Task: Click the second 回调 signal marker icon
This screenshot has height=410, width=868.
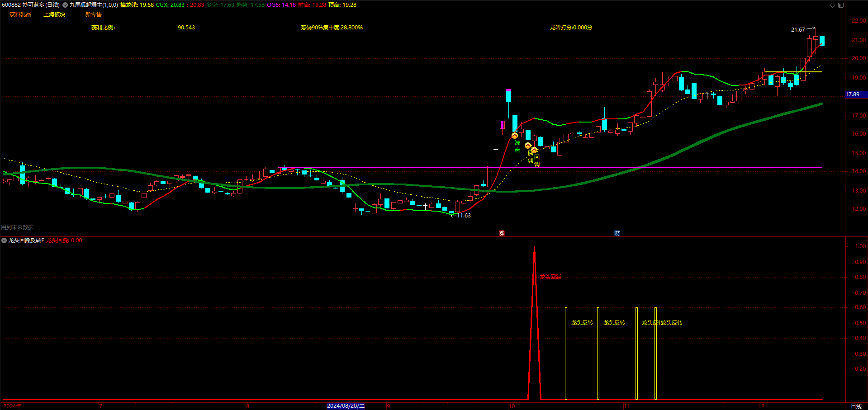Action: point(534,150)
